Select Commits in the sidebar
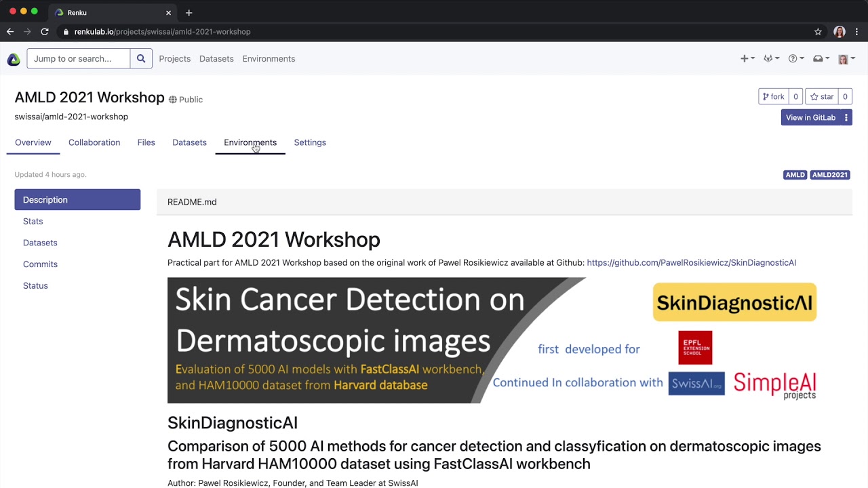 pyautogui.click(x=40, y=264)
